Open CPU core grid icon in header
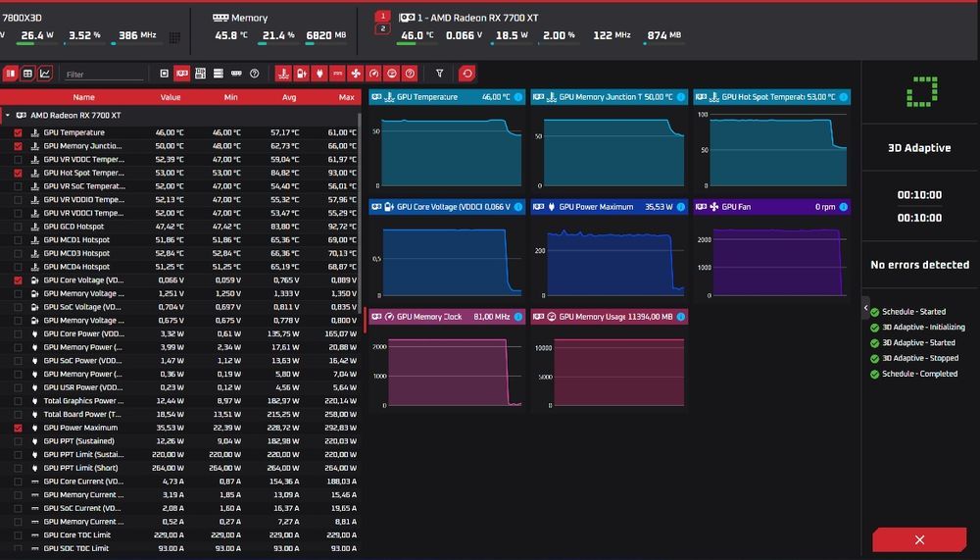 (175, 37)
